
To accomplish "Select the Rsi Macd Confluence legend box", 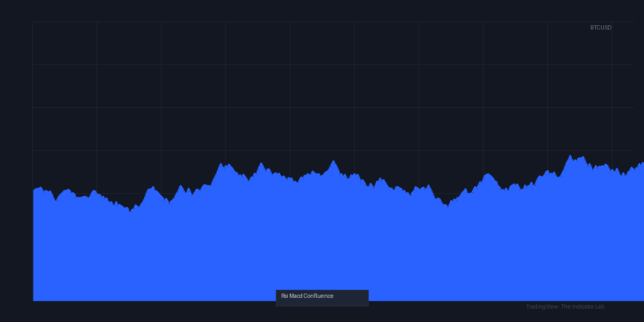I will pyautogui.click(x=322, y=298).
